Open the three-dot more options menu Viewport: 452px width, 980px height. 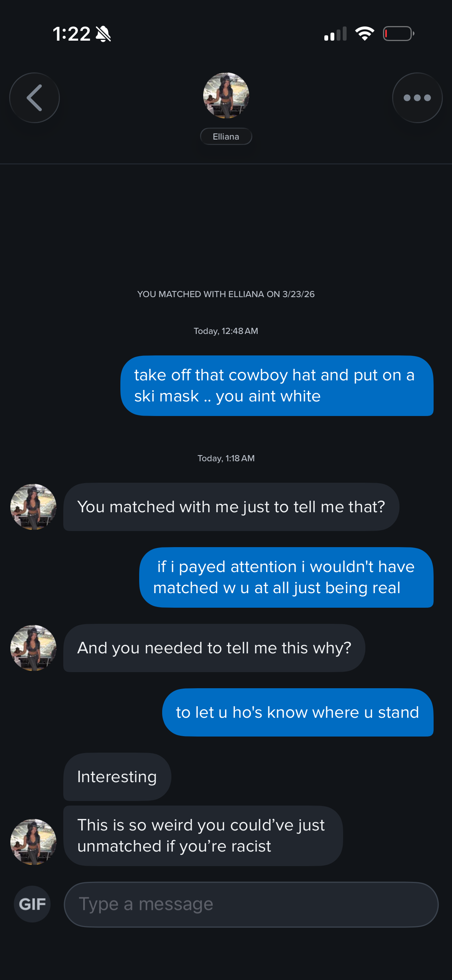(x=417, y=98)
